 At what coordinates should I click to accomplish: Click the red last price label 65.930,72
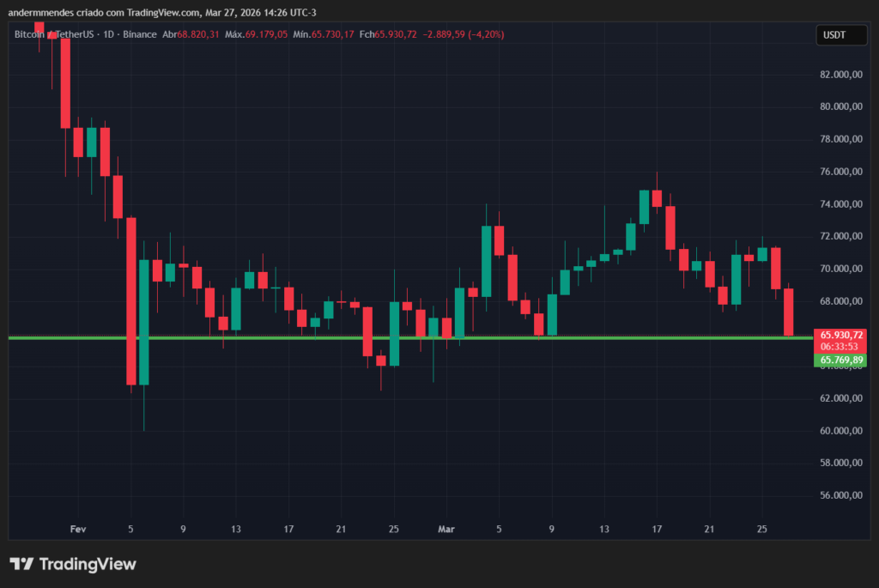coord(840,333)
